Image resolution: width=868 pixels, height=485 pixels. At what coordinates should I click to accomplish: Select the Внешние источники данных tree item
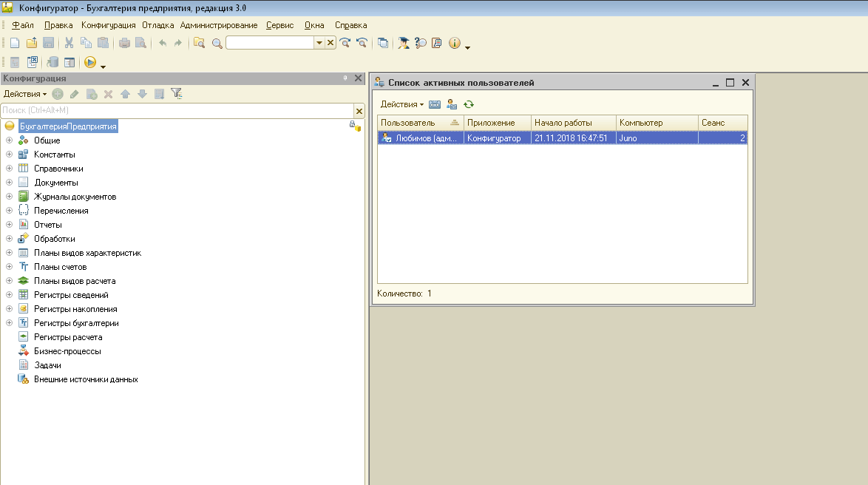(86, 379)
